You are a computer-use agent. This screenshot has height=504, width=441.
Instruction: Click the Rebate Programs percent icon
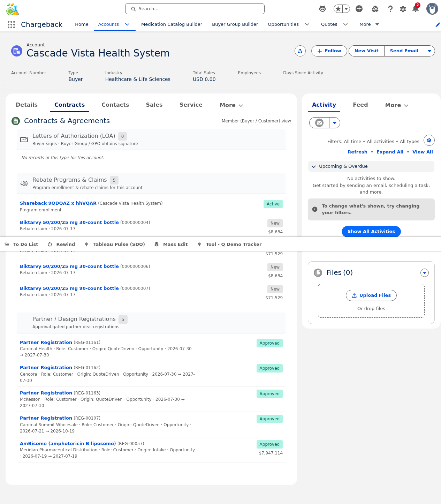pos(24,183)
